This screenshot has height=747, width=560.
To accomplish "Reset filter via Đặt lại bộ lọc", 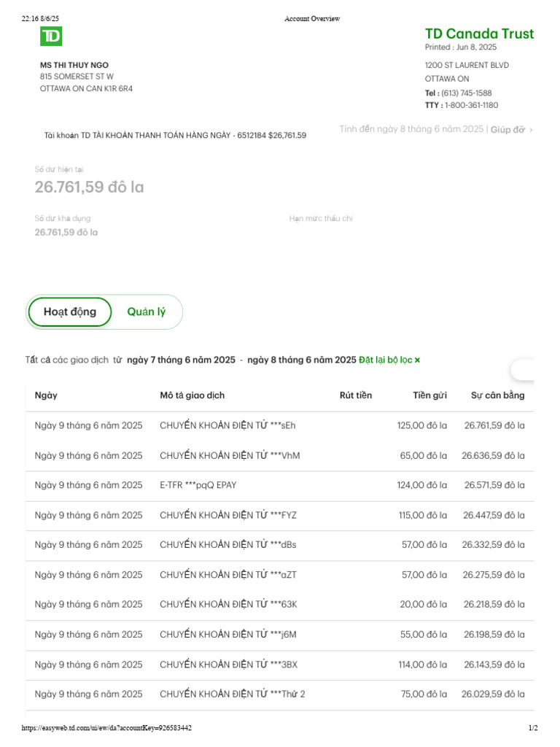I will [x=385, y=360].
